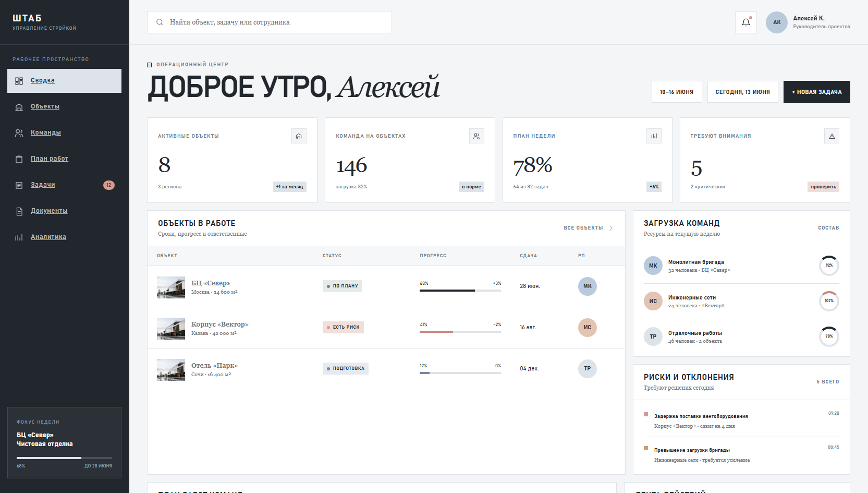Expand the Все объекты chevron arrow

click(x=611, y=228)
